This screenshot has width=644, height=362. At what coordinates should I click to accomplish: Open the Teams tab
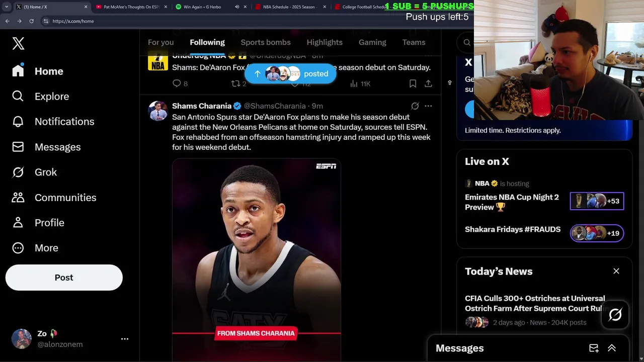[414, 42]
